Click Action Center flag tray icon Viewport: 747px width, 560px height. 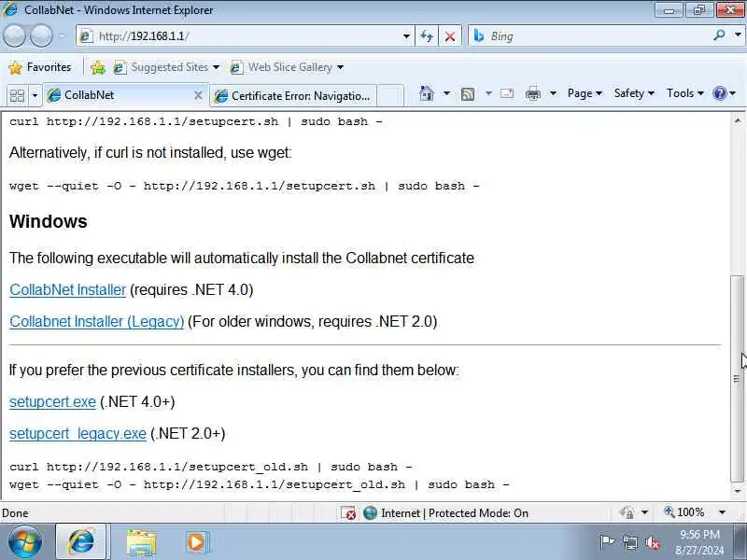click(606, 541)
